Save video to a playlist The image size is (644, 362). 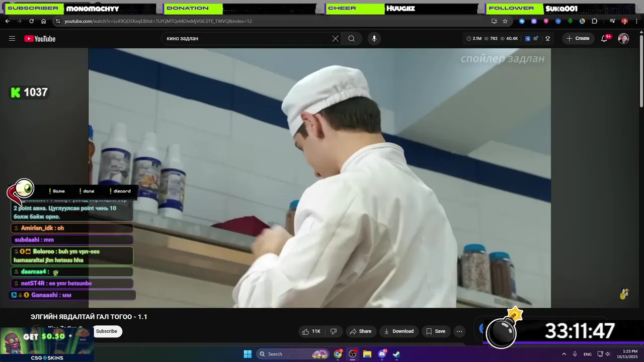[436, 331]
